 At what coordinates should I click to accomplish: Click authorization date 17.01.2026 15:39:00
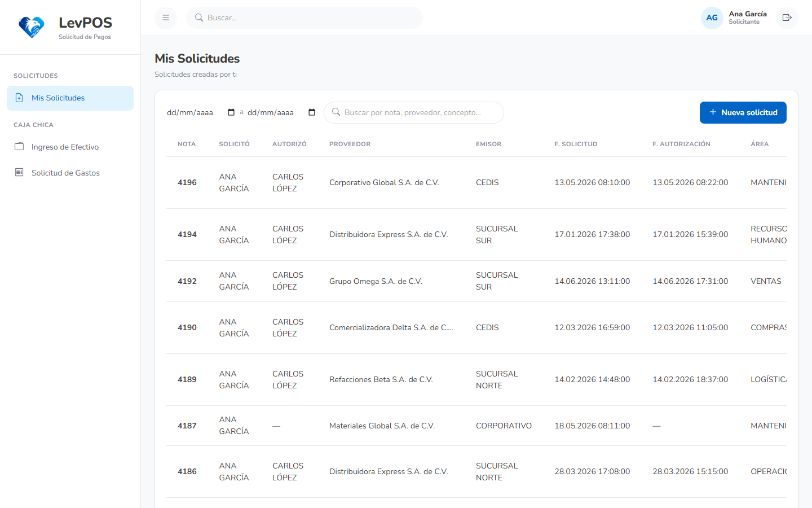(x=690, y=234)
